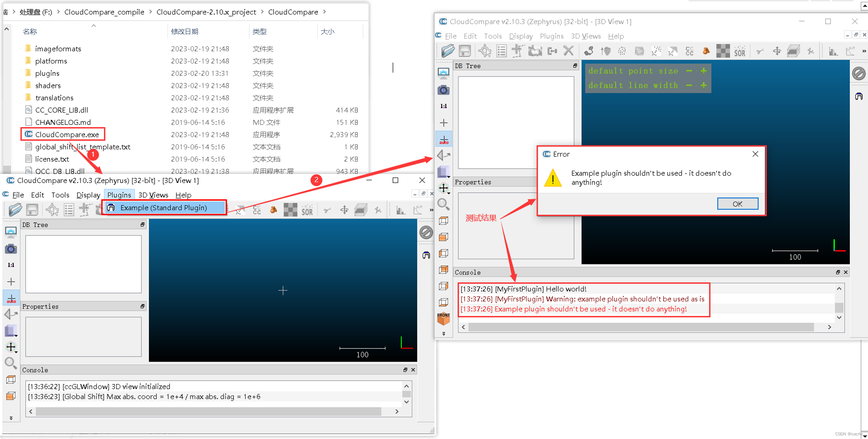This screenshot has height=439, width=868.
Task: Select the scissors segment tool icon
Action: pyautogui.click(x=760, y=51)
